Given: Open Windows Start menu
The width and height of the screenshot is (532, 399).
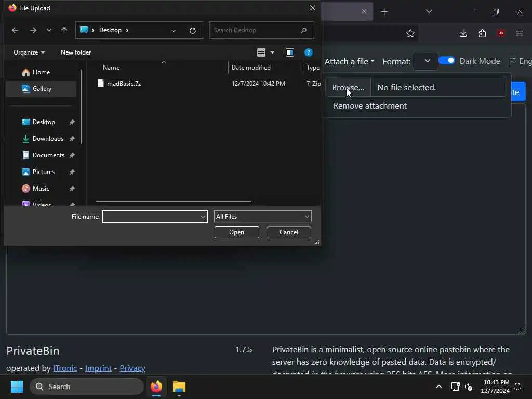Looking at the screenshot, I should coord(17,387).
